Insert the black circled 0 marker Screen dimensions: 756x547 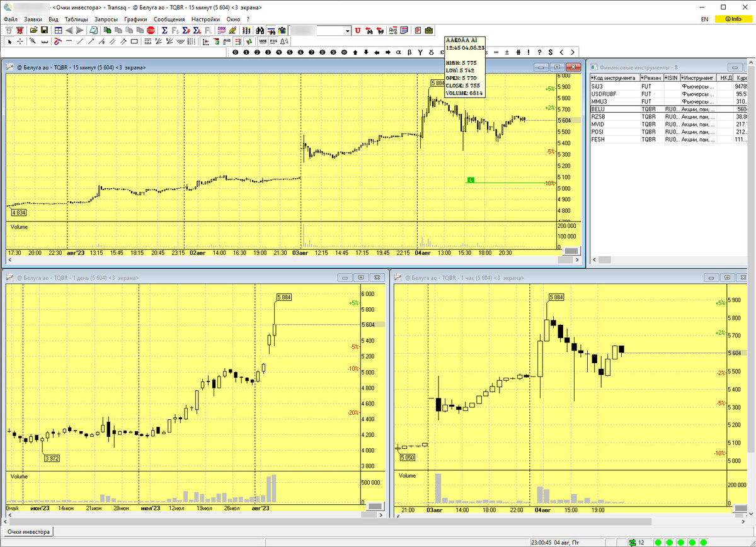pyautogui.click(x=235, y=52)
